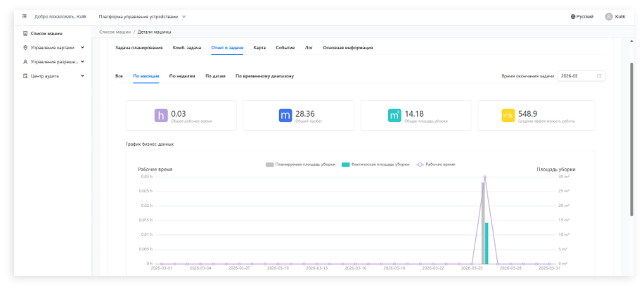Click the vertical page scrollbar
The image size is (644, 290).
631,139
